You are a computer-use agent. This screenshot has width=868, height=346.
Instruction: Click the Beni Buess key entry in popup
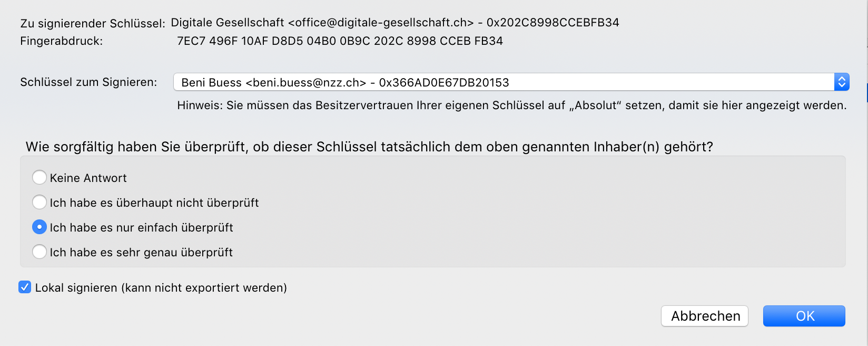345,83
